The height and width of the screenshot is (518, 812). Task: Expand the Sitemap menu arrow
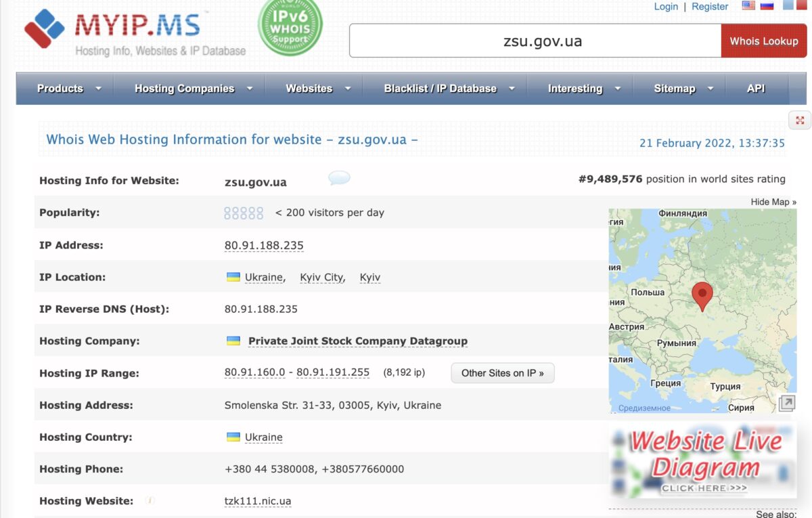[710, 88]
